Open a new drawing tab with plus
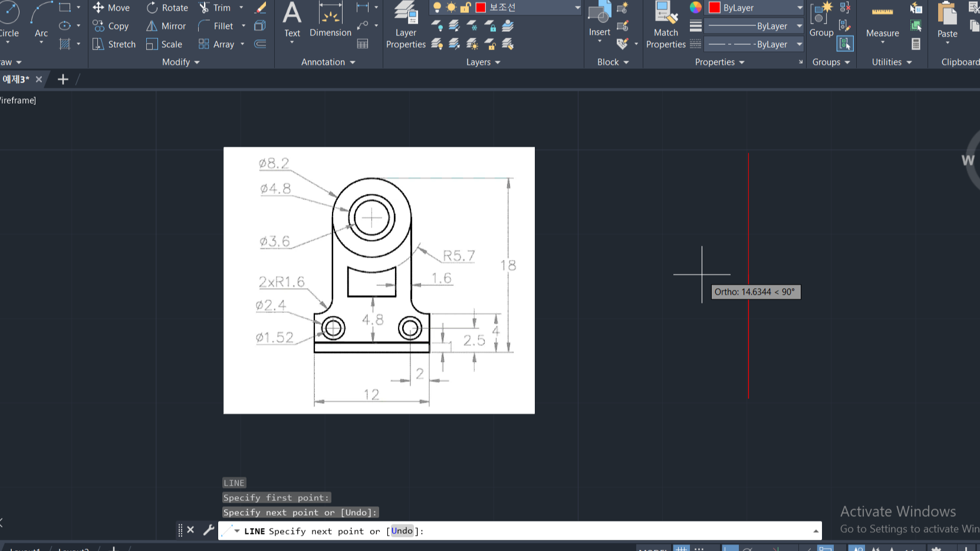Image resolution: width=980 pixels, height=551 pixels. (x=63, y=79)
